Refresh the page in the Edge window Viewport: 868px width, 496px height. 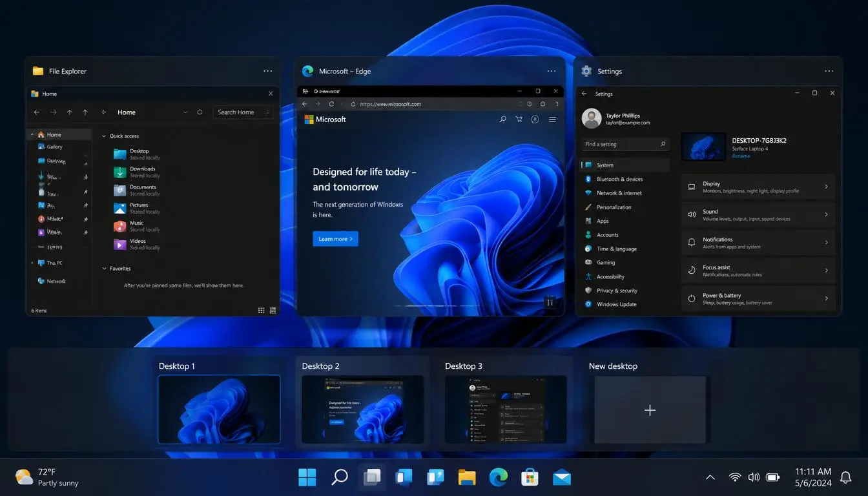coord(332,104)
